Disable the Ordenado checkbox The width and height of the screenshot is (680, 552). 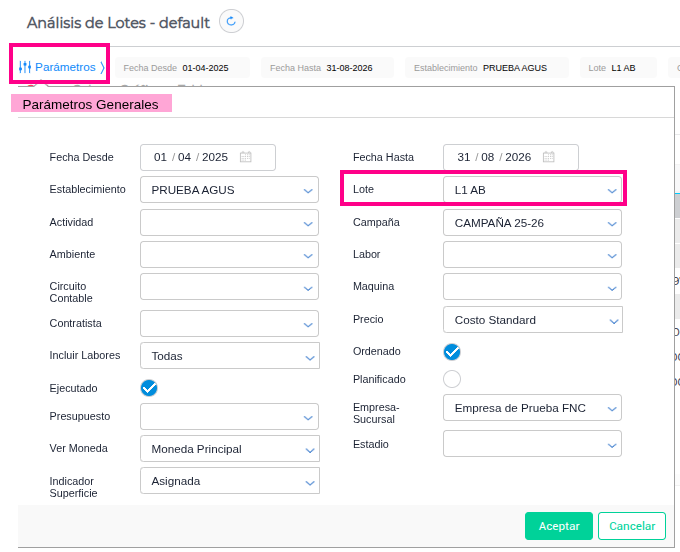(452, 352)
